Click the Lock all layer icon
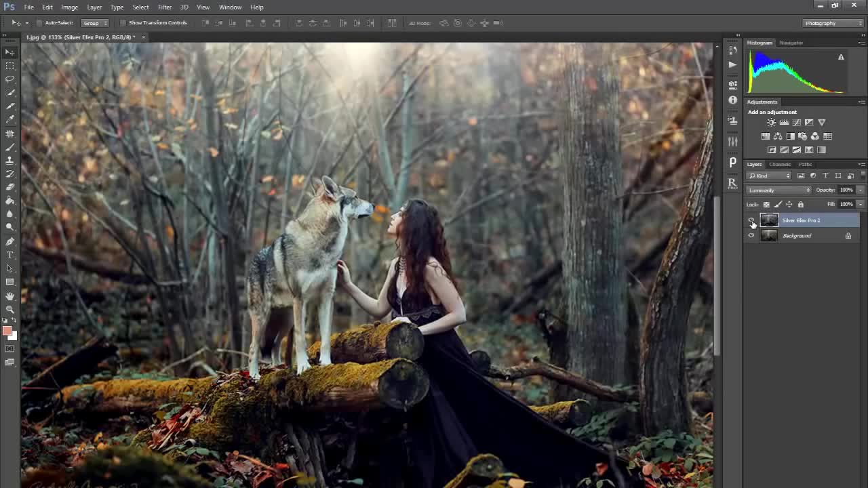 click(x=801, y=204)
